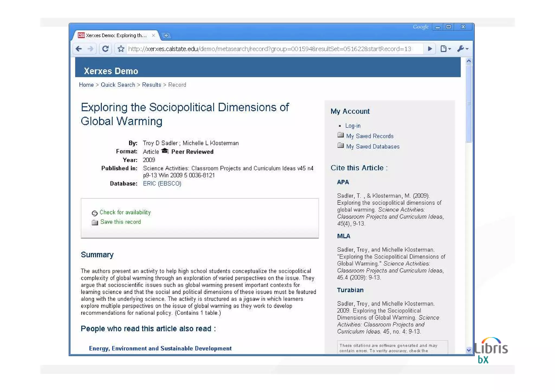Open a new tab with plus button
This screenshot has width=555, height=392.
click(x=166, y=35)
